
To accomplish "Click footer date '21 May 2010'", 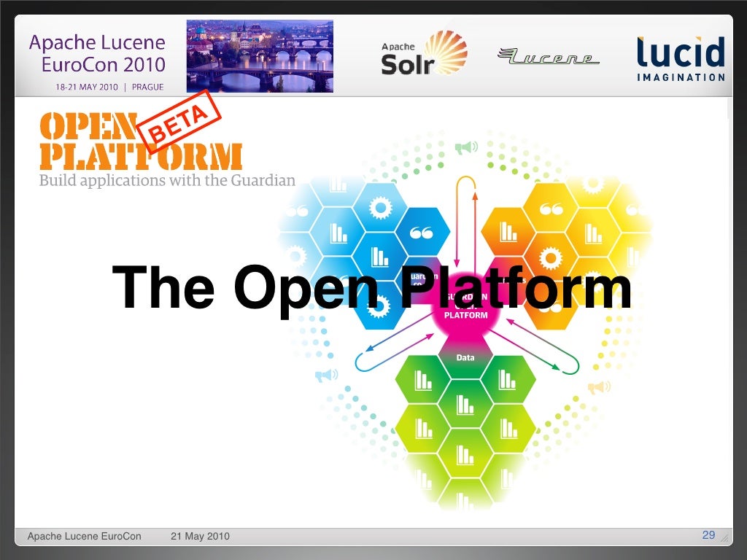I will pyautogui.click(x=200, y=536).
